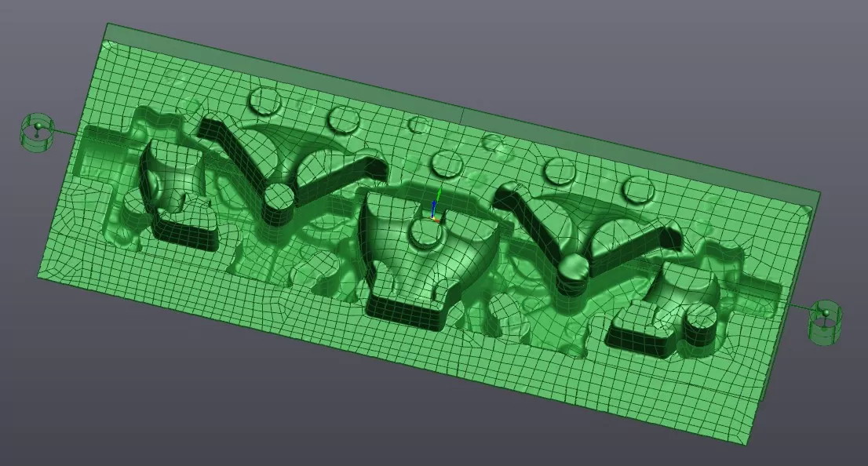Screen dimensions: 868x466
Task: Click the cylindrical handle widget right of the model
Action: 826,320
